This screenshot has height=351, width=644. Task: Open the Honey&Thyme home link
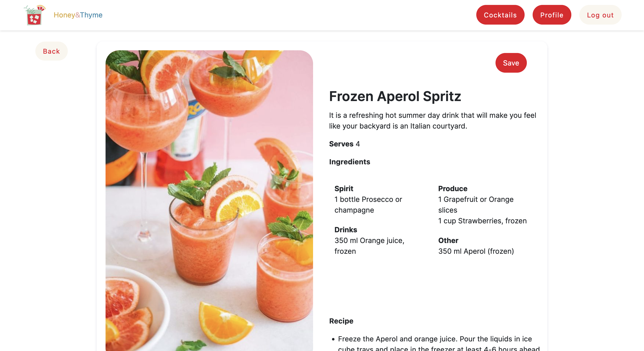78,15
